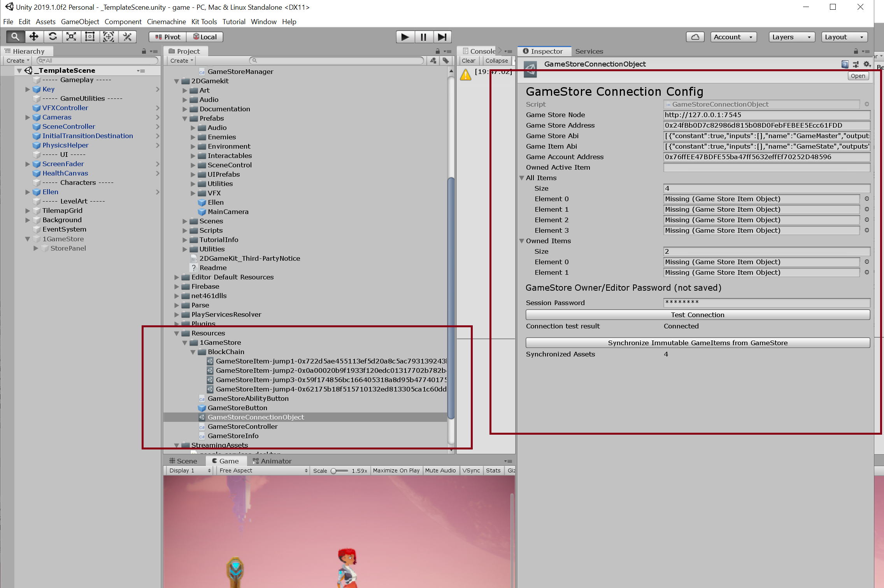Screen dimensions: 884x588
Task: Adjust the Game view Scale slider
Action: pos(334,471)
